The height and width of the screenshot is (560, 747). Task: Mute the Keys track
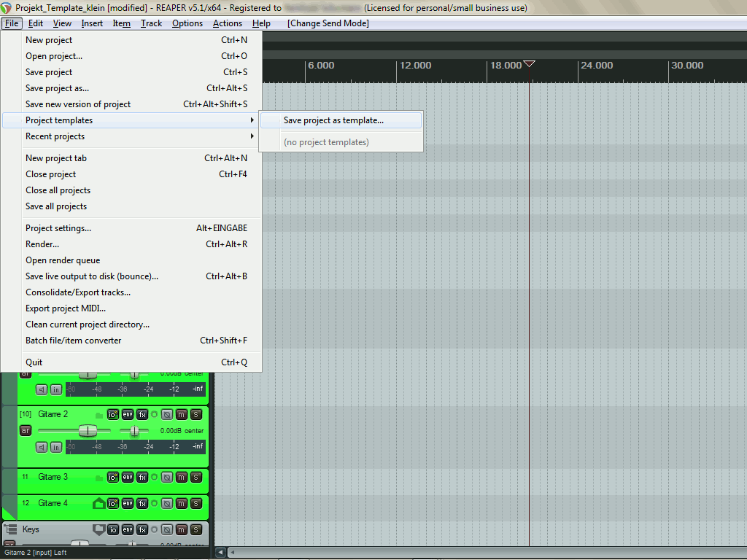tap(182, 529)
